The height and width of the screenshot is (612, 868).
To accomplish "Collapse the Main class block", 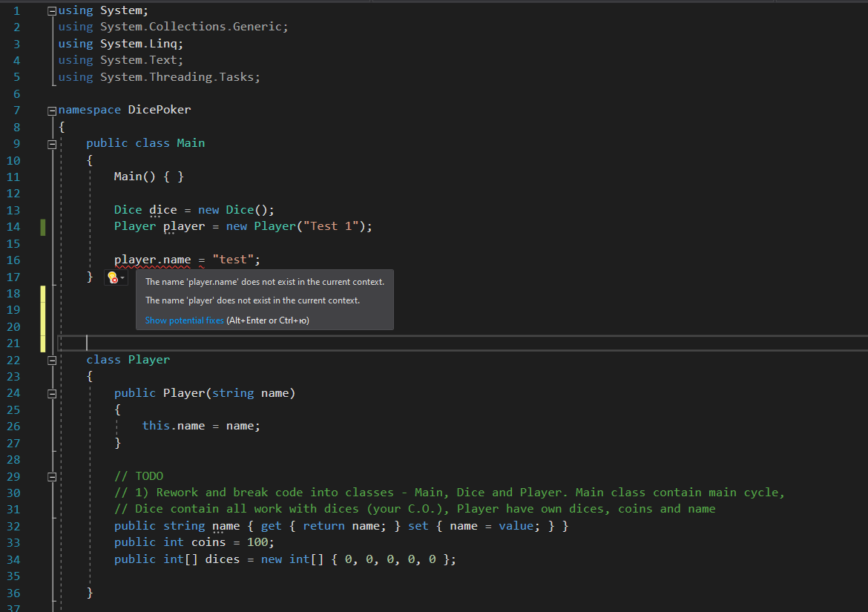I will pos(51,144).
